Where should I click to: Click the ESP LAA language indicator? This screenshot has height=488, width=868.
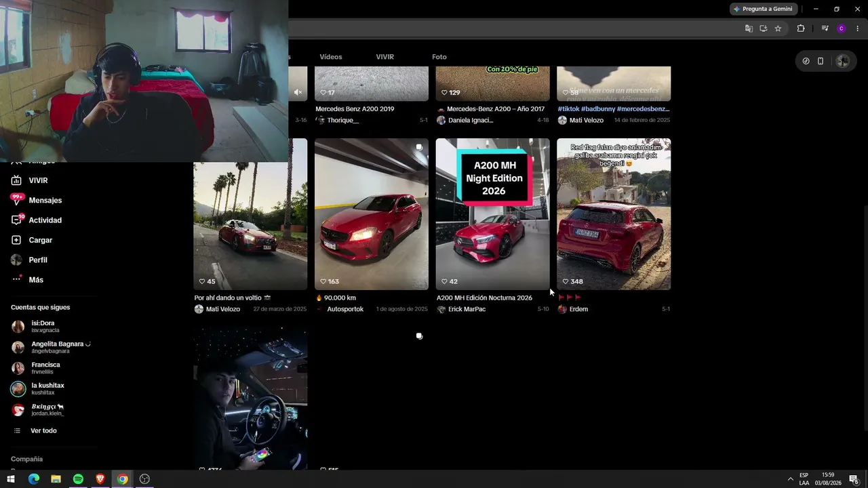tap(804, 479)
